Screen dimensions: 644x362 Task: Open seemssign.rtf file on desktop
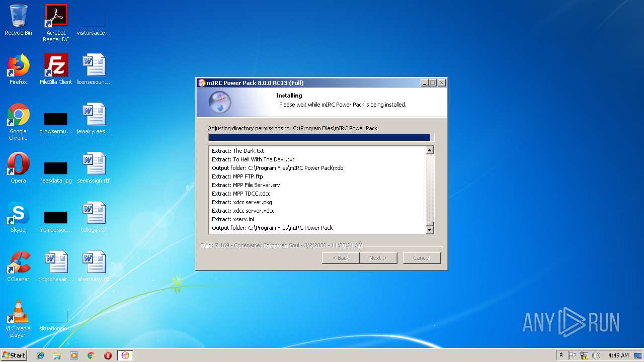coord(94,168)
